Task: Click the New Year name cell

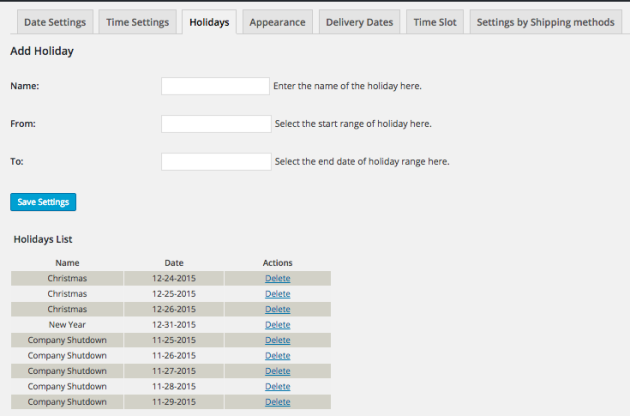Action: point(67,325)
